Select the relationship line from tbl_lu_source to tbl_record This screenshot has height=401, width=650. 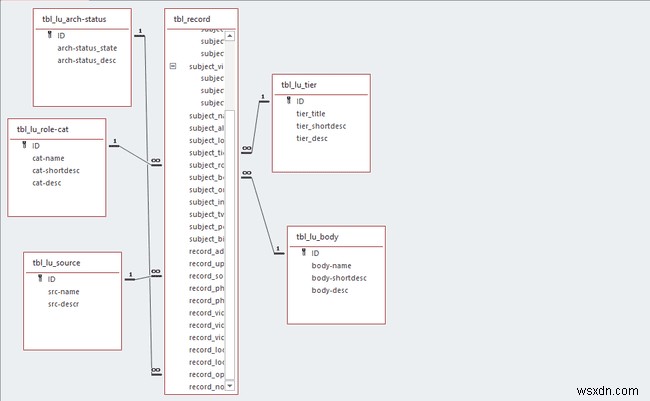pyautogui.click(x=143, y=277)
